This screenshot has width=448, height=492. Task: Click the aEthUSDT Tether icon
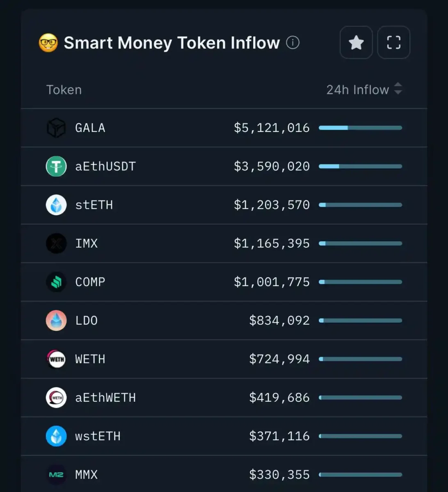pos(56,166)
